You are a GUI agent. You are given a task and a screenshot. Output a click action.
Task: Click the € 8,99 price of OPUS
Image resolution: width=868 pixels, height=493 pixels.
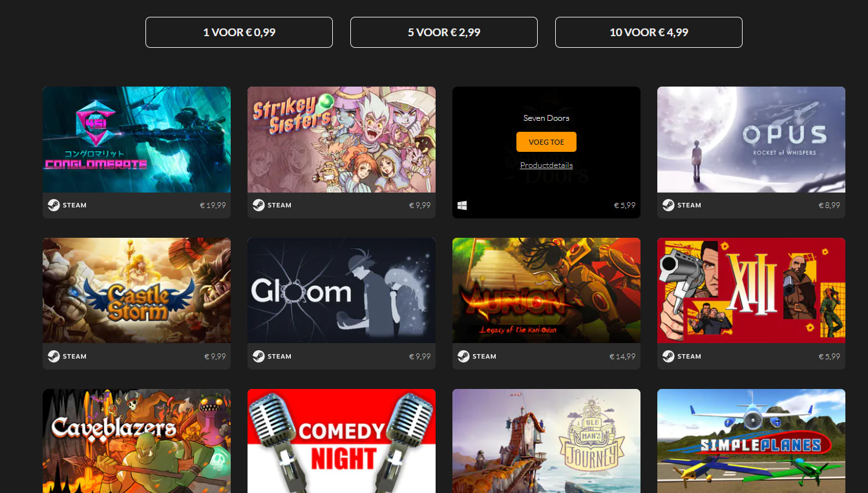pos(829,205)
